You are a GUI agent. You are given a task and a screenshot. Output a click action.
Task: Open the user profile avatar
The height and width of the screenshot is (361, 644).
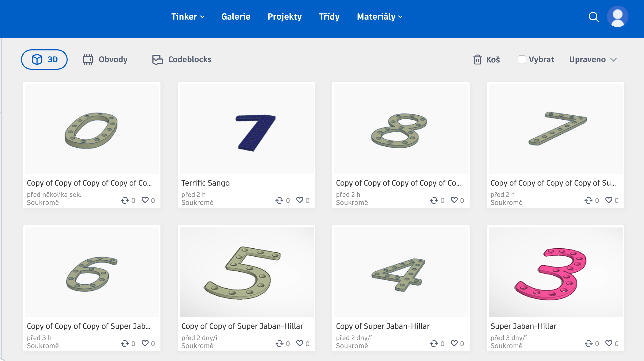click(x=617, y=17)
